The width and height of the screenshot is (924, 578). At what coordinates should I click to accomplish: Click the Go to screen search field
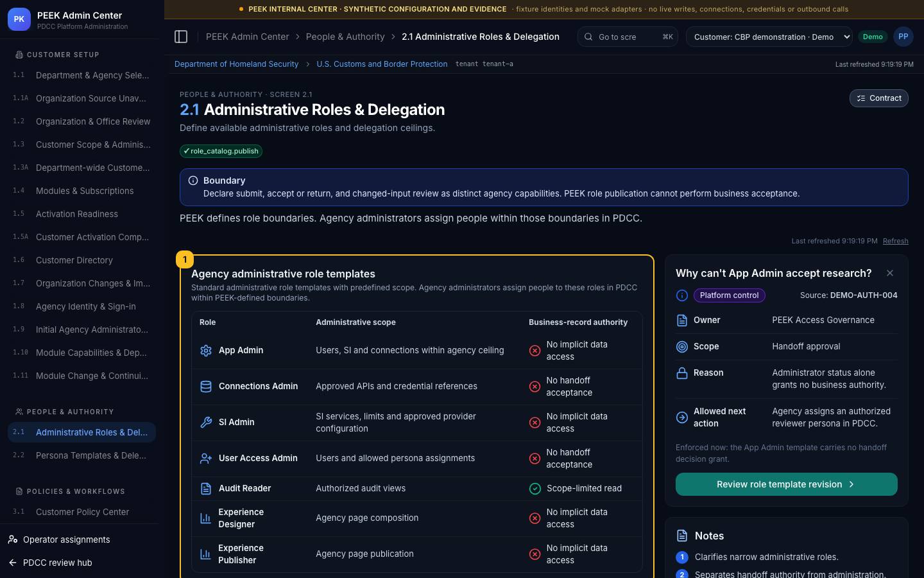click(x=628, y=37)
